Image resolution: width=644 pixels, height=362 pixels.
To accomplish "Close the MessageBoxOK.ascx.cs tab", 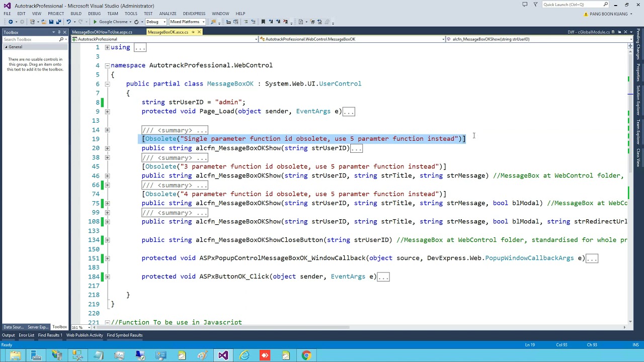I will coord(199,32).
